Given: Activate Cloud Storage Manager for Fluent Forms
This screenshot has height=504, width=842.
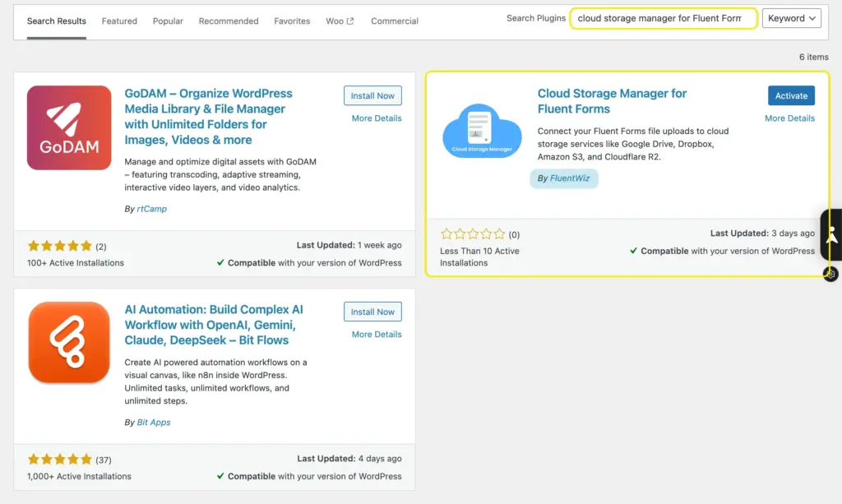Looking at the screenshot, I should click(x=790, y=95).
